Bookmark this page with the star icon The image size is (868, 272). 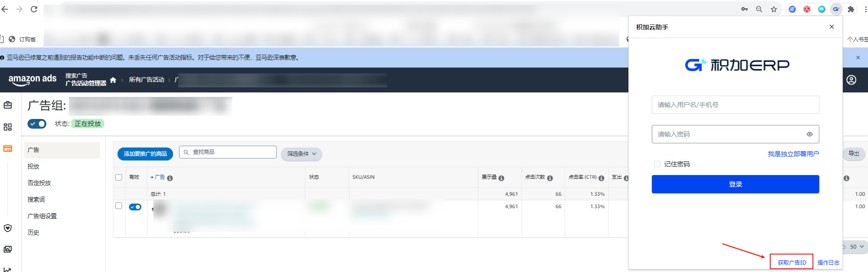(x=774, y=9)
